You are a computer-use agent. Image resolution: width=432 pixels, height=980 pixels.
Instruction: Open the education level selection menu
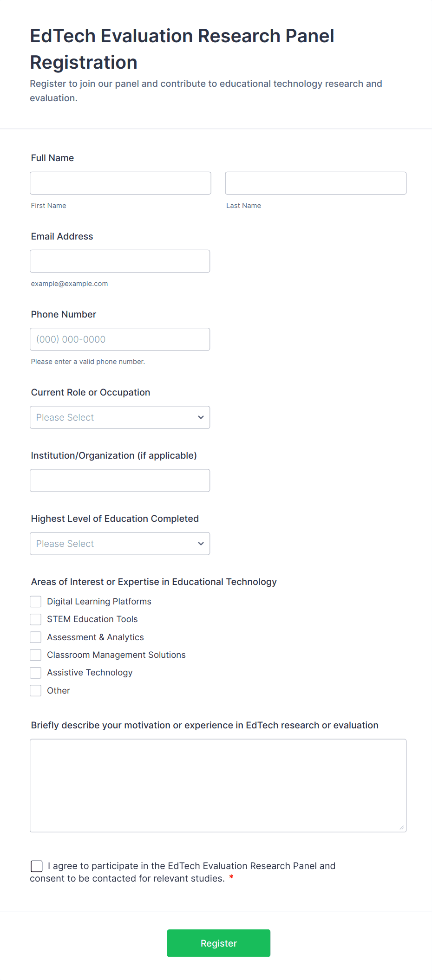[x=201, y=543]
